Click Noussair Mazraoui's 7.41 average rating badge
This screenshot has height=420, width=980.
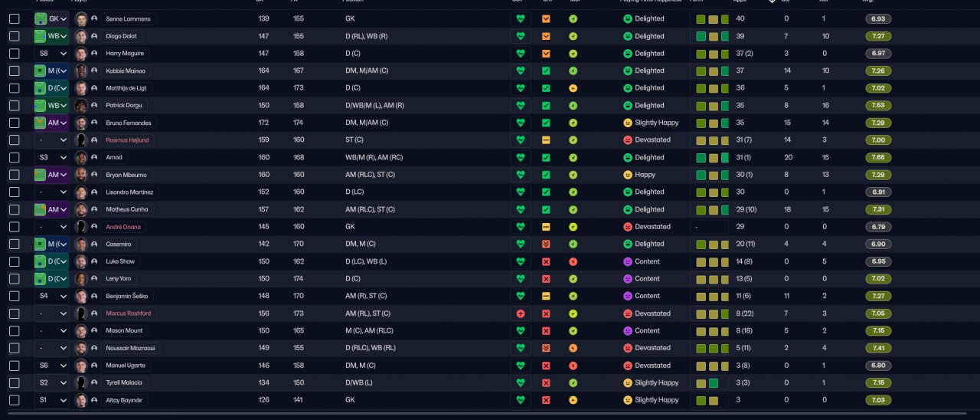(x=878, y=348)
